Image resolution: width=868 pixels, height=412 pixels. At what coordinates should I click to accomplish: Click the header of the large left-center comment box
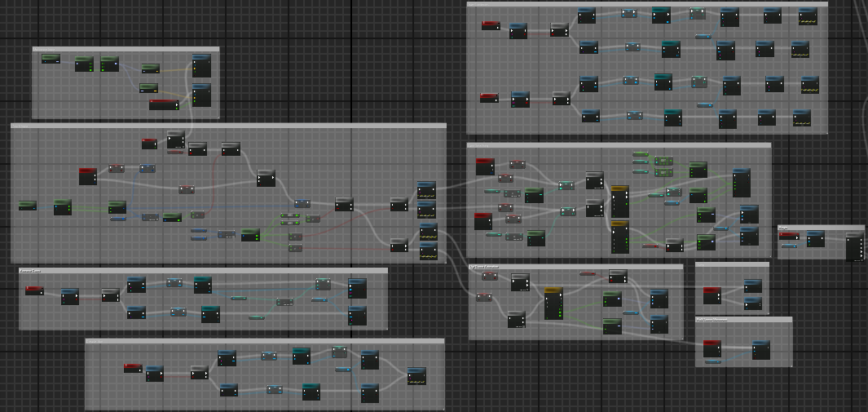(228, 126)
